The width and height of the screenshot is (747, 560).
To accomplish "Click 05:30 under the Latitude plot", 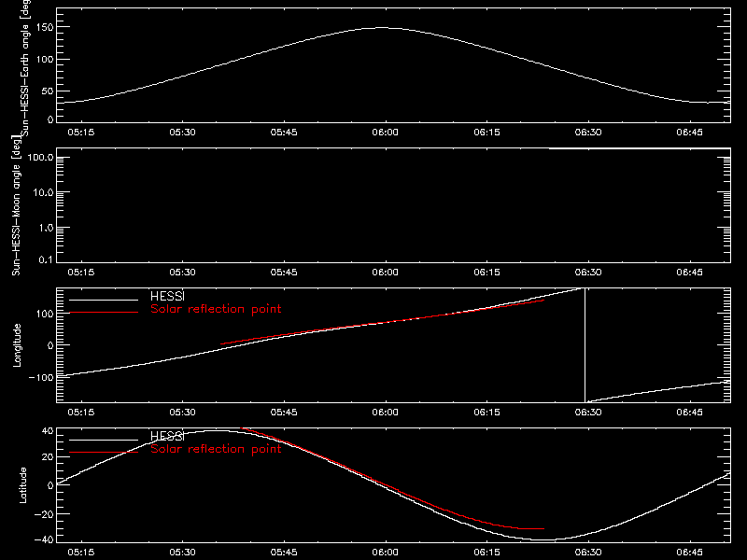I will click(182, 553).
